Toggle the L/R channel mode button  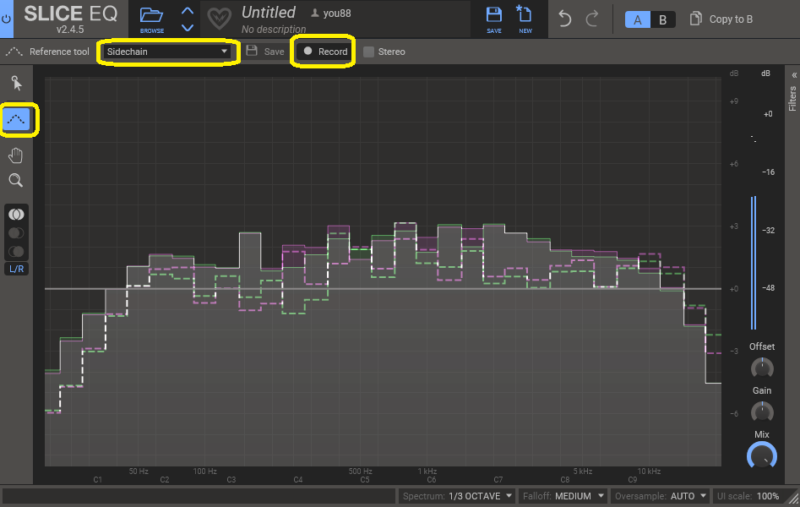coord(17,269)
